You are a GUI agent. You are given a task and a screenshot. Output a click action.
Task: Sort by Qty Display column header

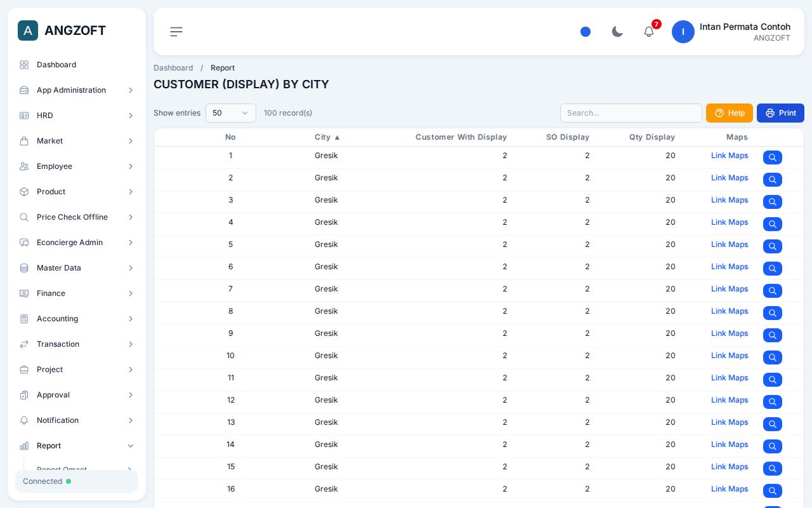pos(652,137)
